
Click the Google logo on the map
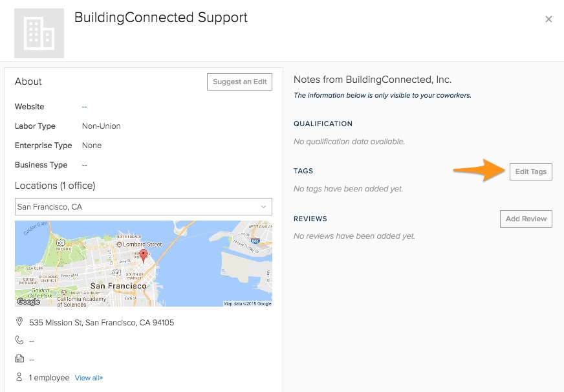click(28, 301)
